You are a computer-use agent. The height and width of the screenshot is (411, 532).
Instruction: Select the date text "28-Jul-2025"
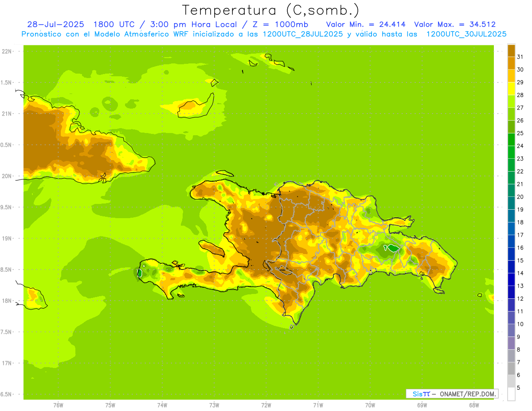[x=56, y=24]
